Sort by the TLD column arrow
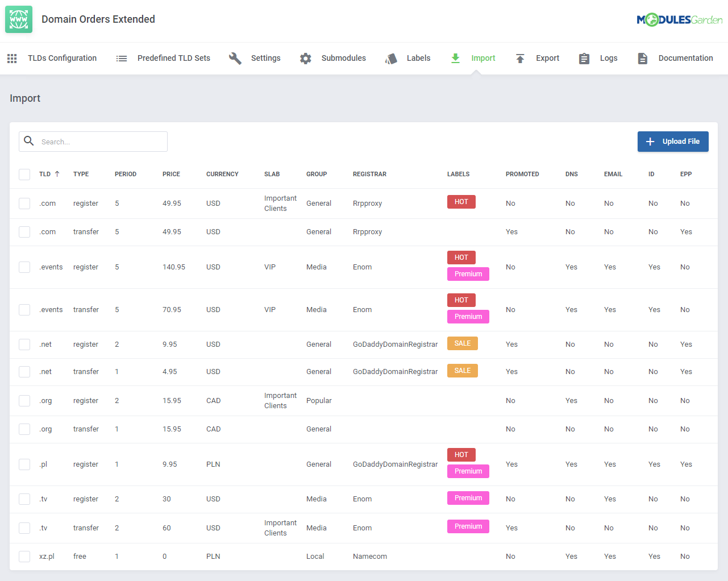The height and width of the screenshot is (581, 728). click(57, 174)
